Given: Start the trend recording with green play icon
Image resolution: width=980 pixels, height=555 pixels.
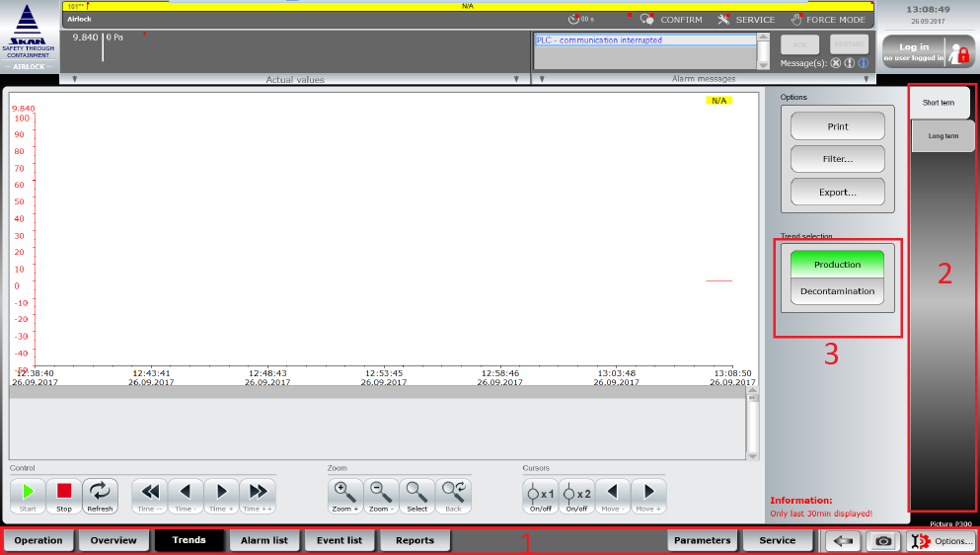Looking at the screenshot, I should (x=28, y=496).
